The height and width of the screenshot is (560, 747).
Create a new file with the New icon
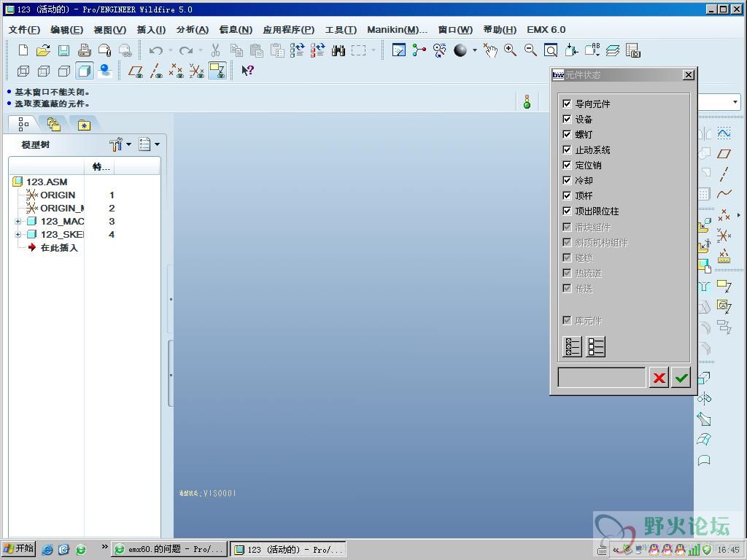click(x=23, y=50)
